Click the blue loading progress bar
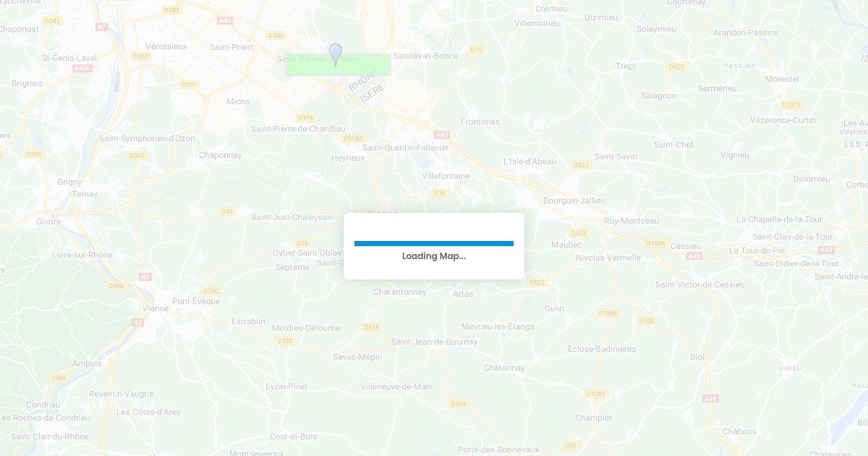 434,243
